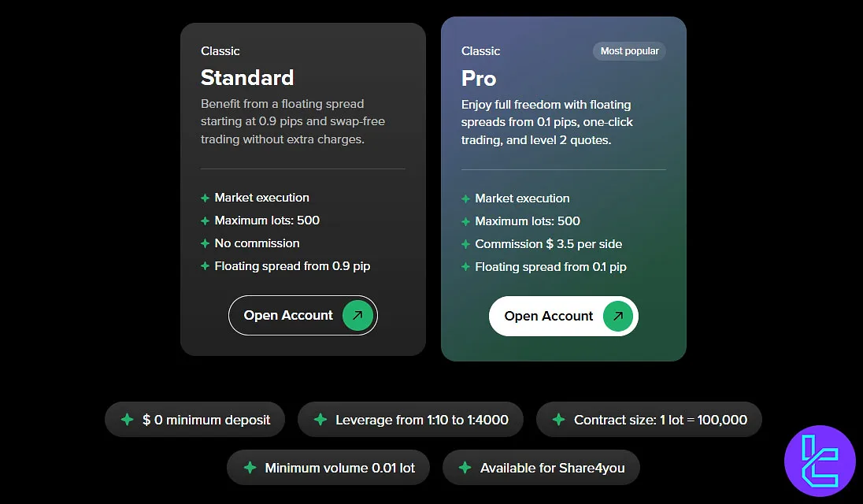Click the Contract size: 1 lot = 100,000 pill

649,419
